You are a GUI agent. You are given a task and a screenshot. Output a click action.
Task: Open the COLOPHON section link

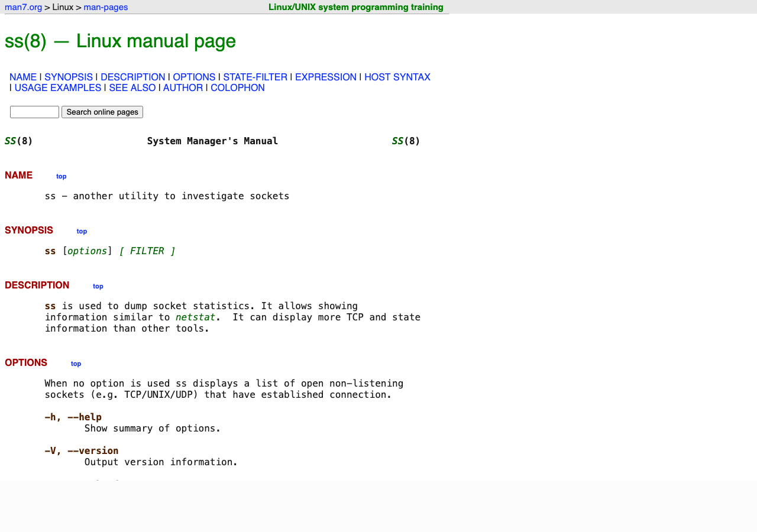tap(237, 87)
